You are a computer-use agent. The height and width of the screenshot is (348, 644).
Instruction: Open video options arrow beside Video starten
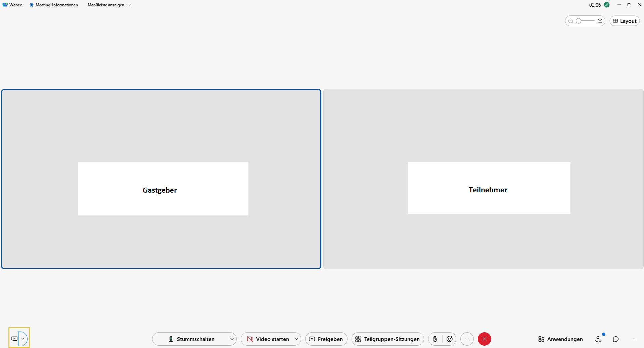pyautogui.click(x=296, y=339)
